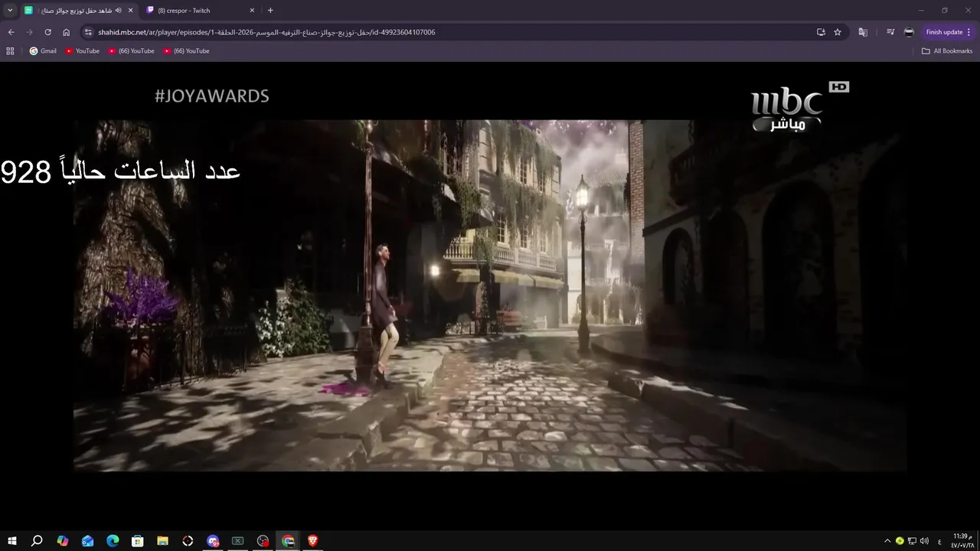This screenshot has width=980, height=551.
Task: Click the video player to pause
Action: 490,295
